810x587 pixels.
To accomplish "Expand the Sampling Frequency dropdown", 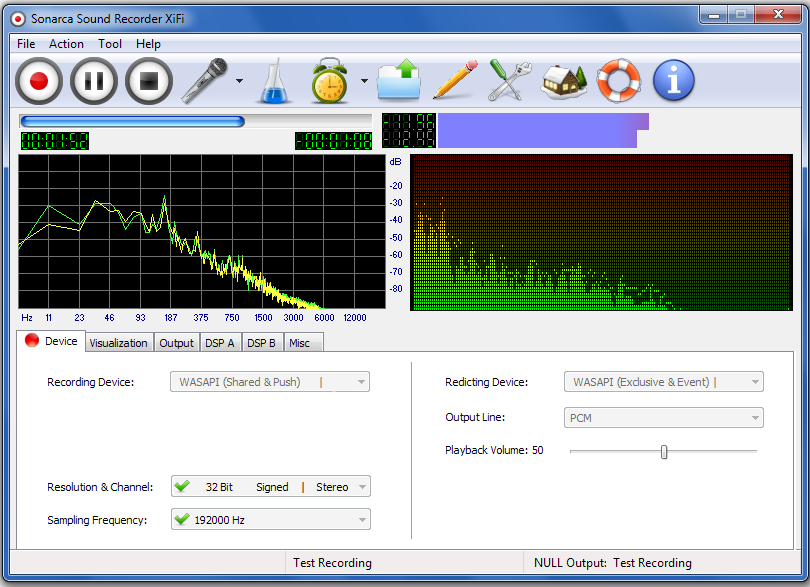I will 271,519.
